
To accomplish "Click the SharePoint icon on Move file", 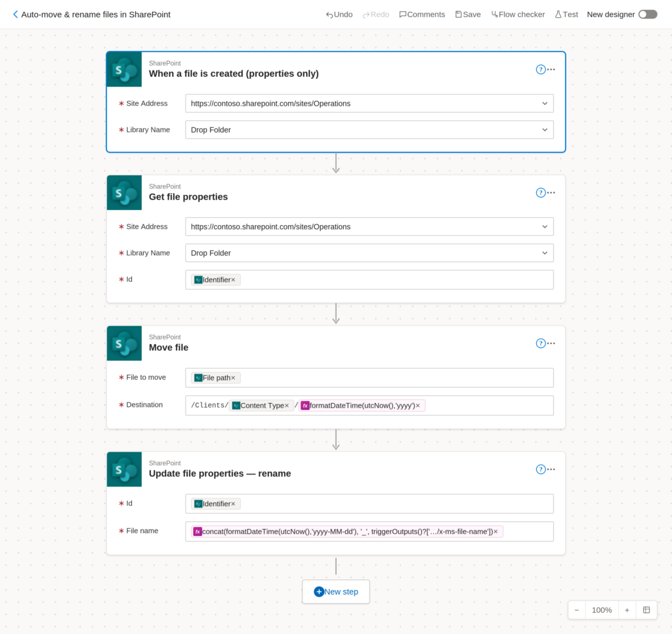I will pos(124,343).
